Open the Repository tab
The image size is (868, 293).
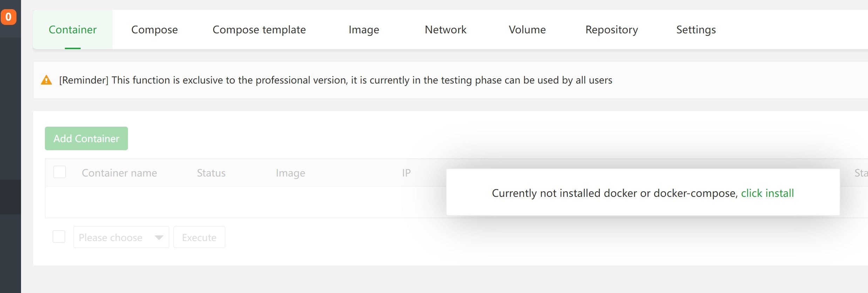[611, 30]
